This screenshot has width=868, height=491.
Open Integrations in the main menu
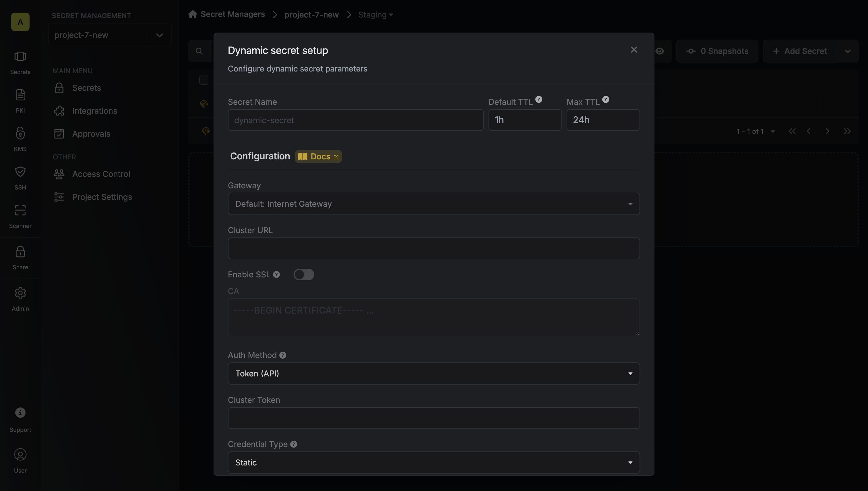coord(94,111)
